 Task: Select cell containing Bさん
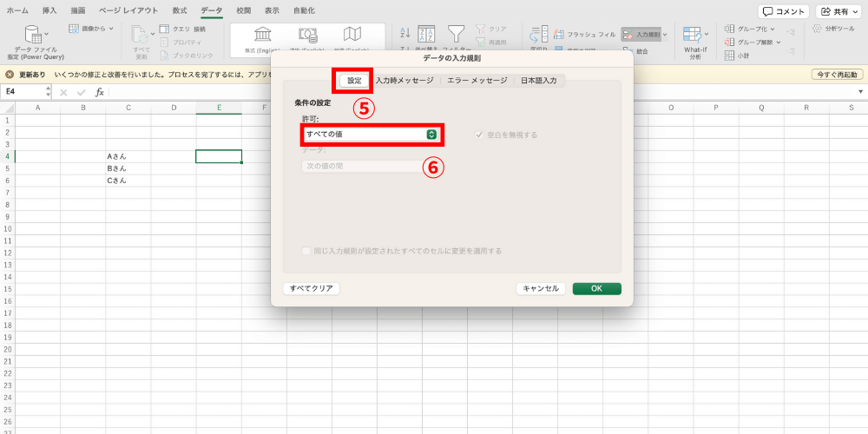[128, 168]
